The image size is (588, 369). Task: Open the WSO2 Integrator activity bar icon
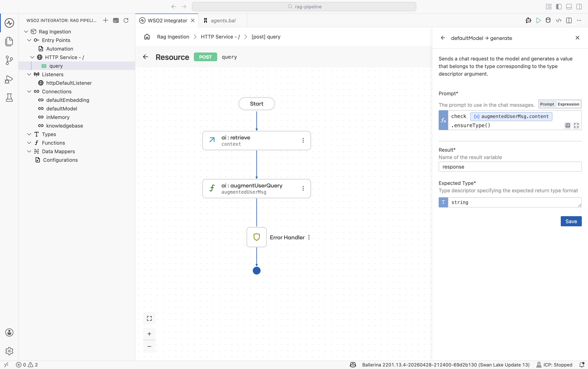click(x=9, y=23)
